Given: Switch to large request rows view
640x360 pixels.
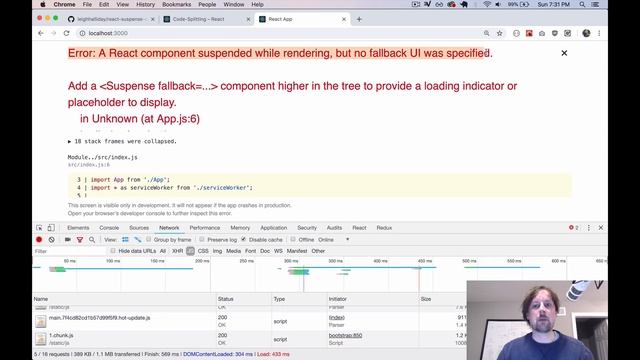Looking at the screenshot, I should coord(125,240).
